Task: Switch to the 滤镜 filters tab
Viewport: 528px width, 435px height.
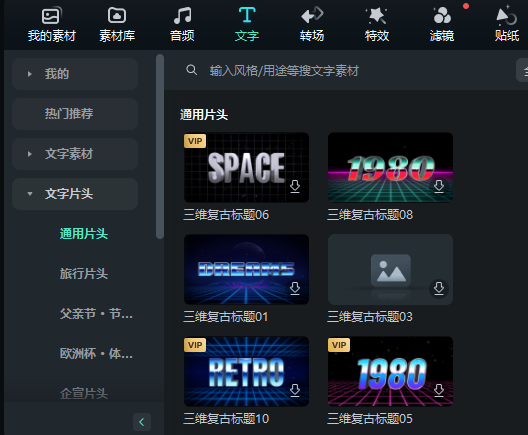Action: pyautogui.click(x=442, y=25)
